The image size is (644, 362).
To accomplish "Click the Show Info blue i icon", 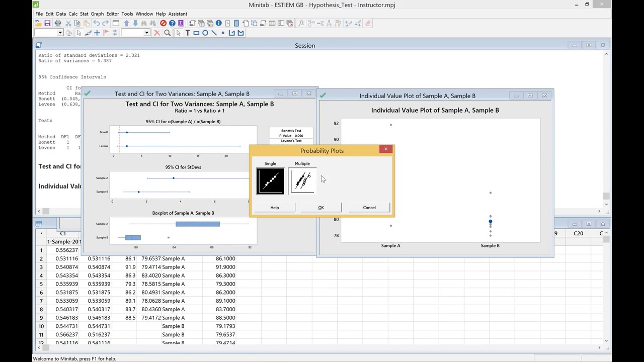I will 218,23.
